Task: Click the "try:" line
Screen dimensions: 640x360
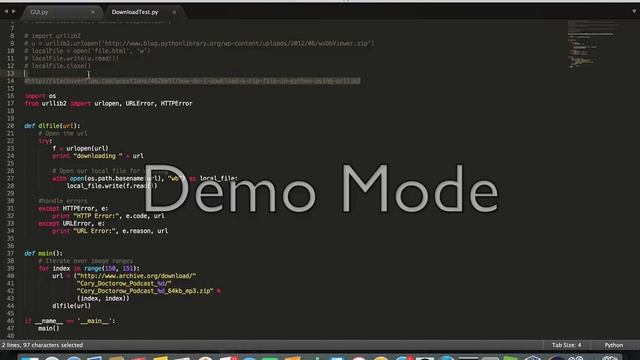Action: tap(45, 141)
